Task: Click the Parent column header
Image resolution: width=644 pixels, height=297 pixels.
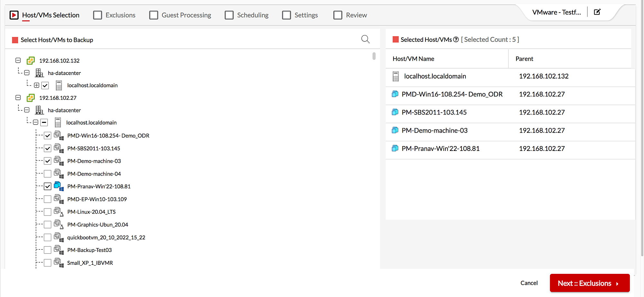Action: coord(524,59)
